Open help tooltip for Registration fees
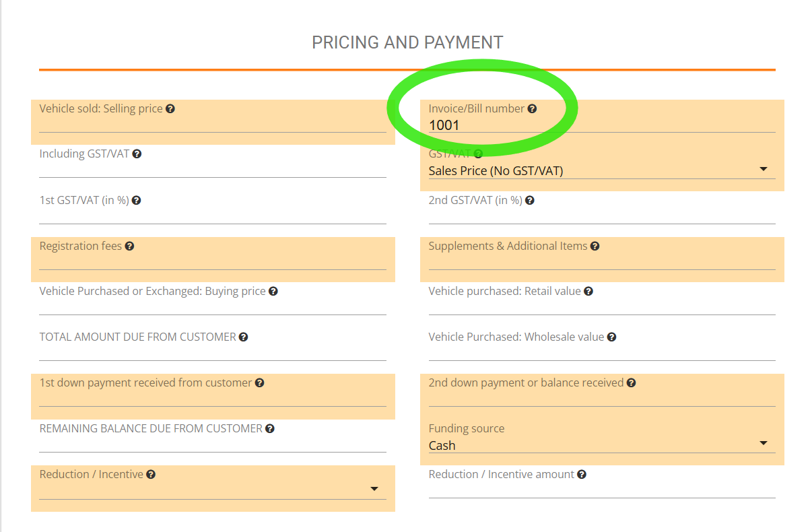Image resolution: width=810 pixels, height=532 pixels. pyautogui.click(x=129, y=246)
